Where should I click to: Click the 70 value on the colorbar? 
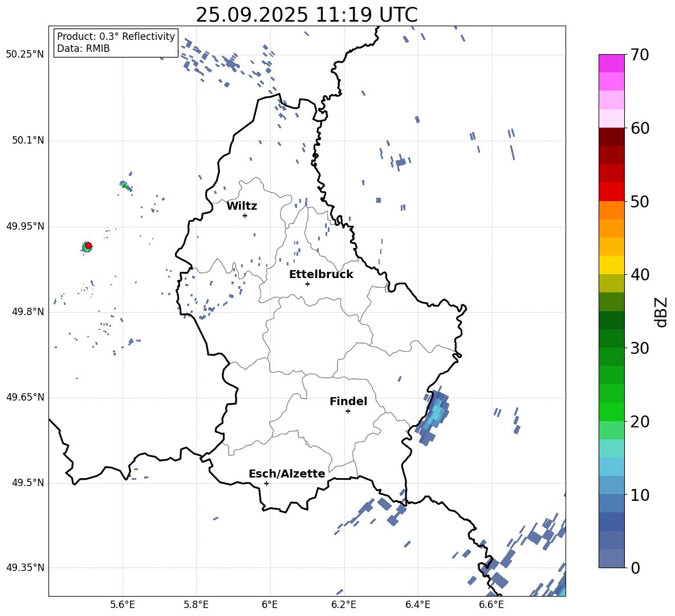[640, 55]
